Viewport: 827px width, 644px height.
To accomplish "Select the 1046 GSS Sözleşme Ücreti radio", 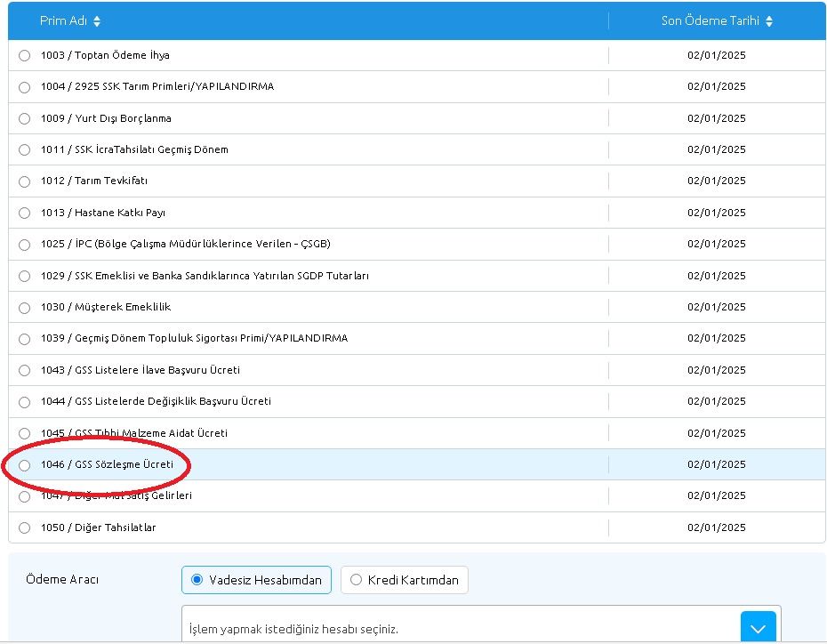I will coord(25,465).
